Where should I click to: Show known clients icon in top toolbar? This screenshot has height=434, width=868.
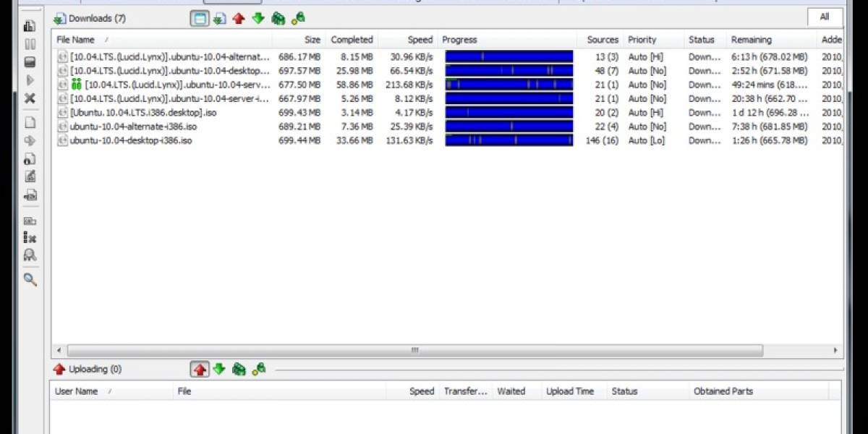(x=297, y=18)
